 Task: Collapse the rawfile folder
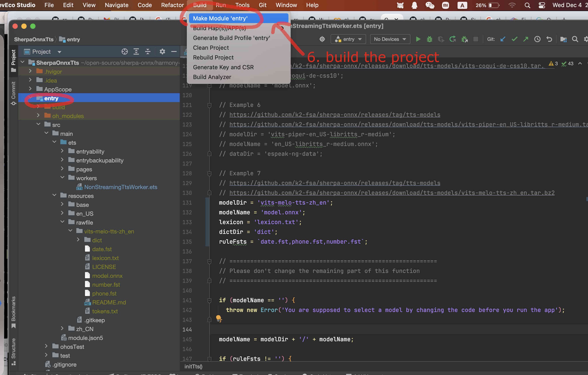pyautogui.click(x=62, y=222)
